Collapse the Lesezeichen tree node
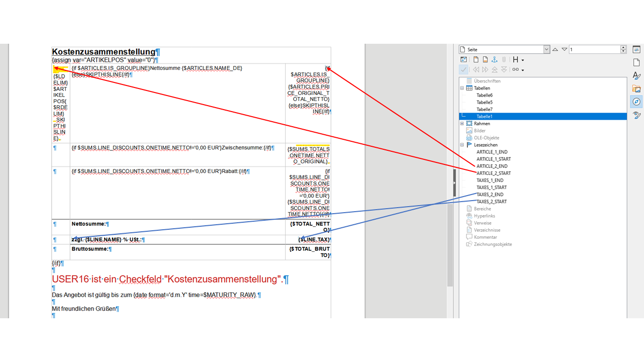The image size is (644, 362). pos(462,145)
